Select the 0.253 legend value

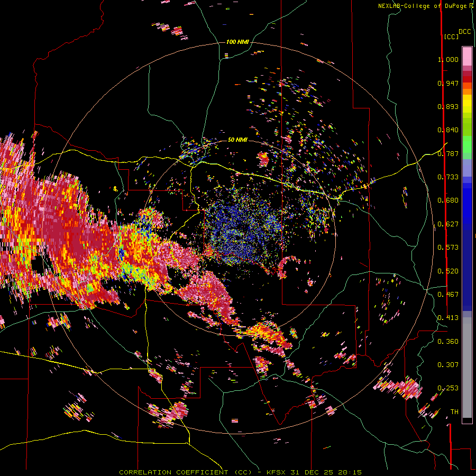coord(448,388)
